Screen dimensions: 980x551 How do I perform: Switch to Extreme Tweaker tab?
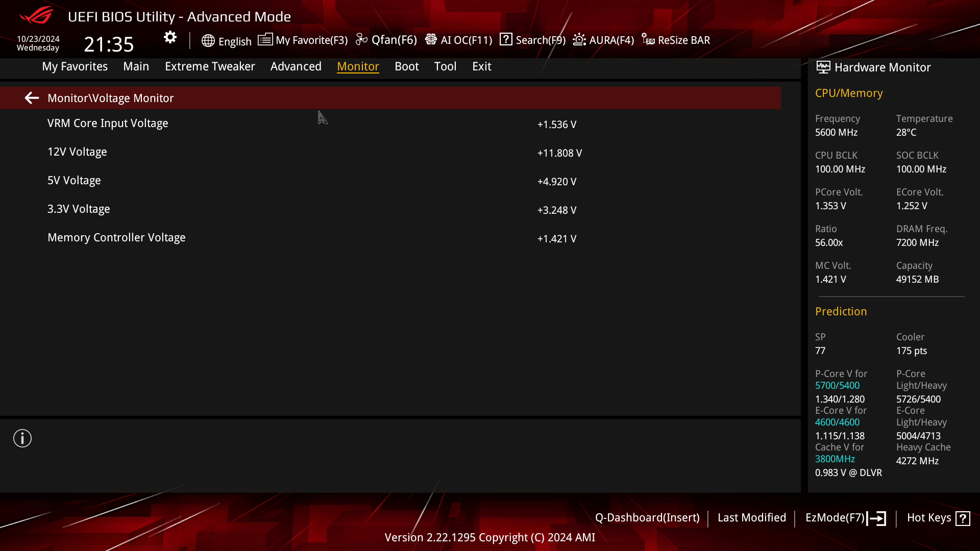[x=210, y=66]
